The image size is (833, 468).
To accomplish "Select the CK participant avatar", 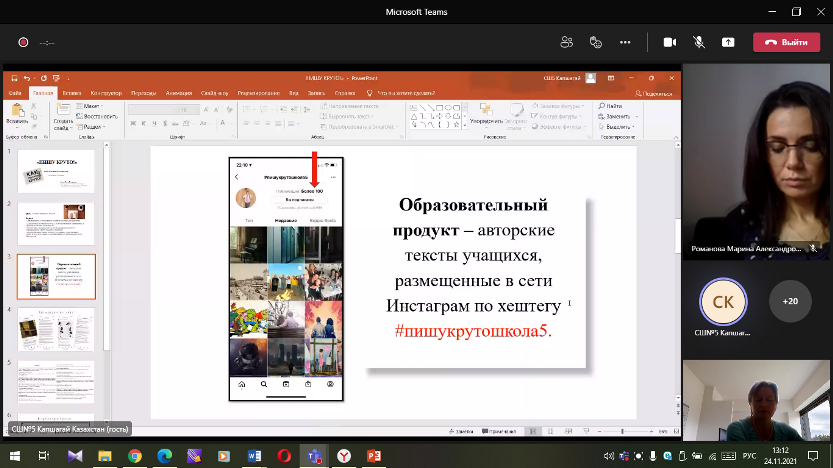I will click(721, 300).
